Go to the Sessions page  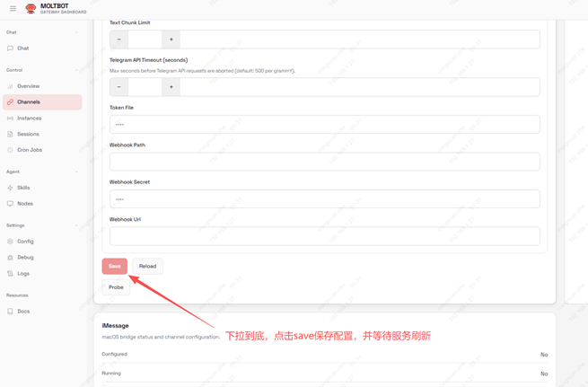[x=28, y=134]
